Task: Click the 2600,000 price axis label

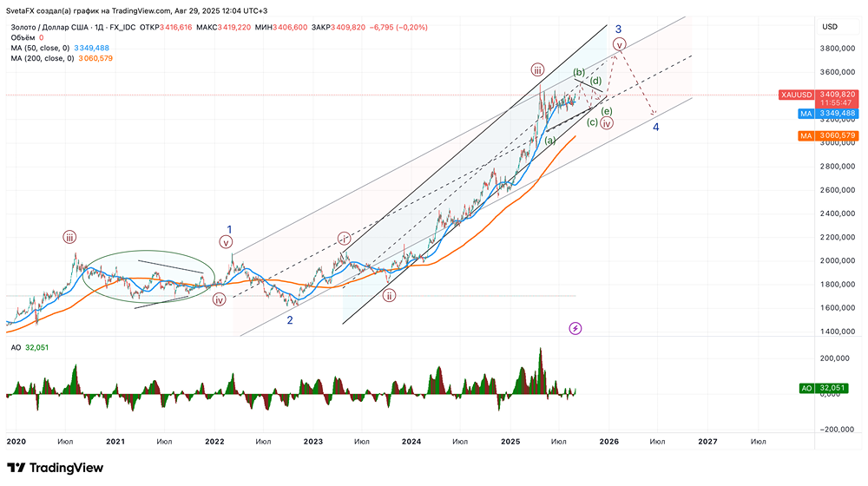Action: pos(838,190)
